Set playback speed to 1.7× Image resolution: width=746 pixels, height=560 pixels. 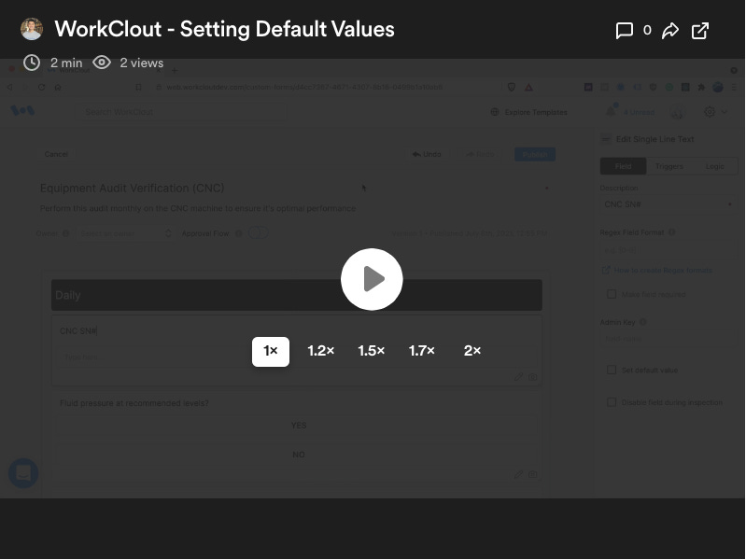click(421, 351)
